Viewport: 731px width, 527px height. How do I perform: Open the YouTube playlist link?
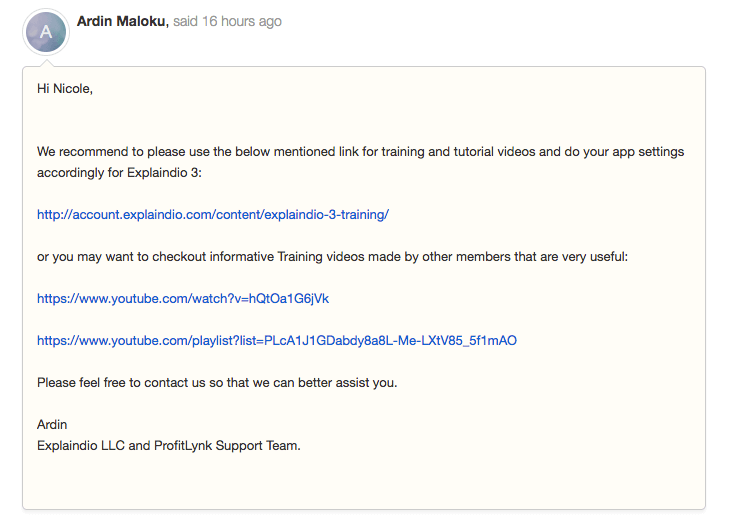pyautogui.click(x=277, y=340)
